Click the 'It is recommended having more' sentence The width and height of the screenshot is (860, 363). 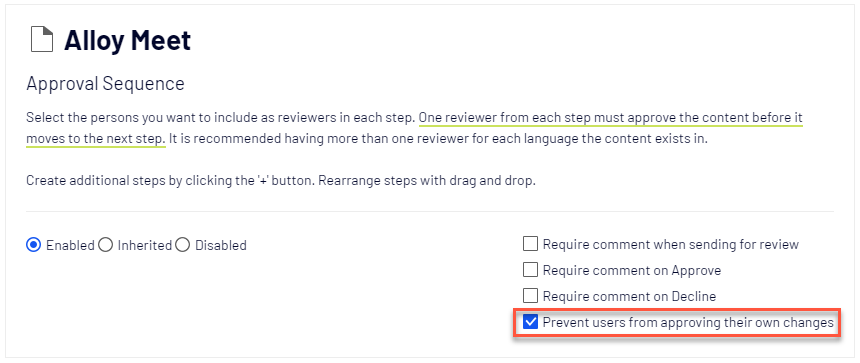pyautogui.click(x=438, y=139)
